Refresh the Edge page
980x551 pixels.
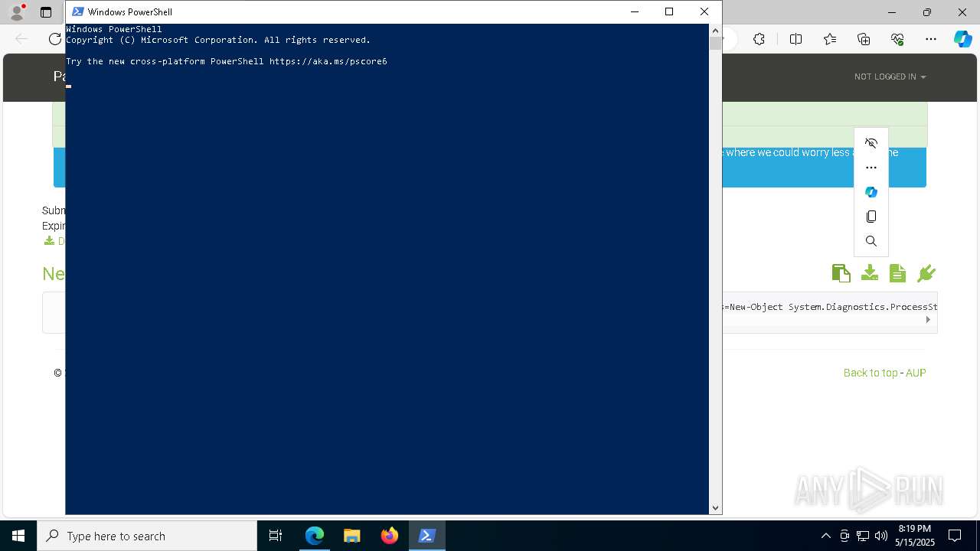coord(55,39)
